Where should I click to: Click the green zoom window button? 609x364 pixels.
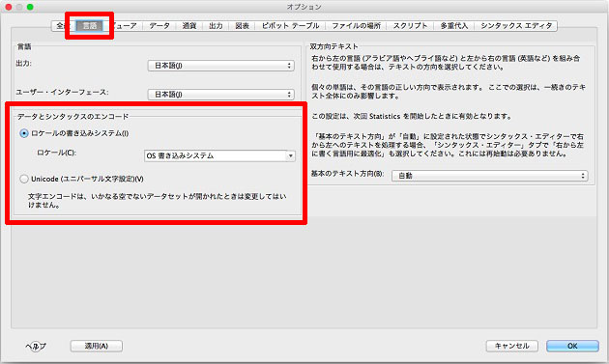[30, 7]
